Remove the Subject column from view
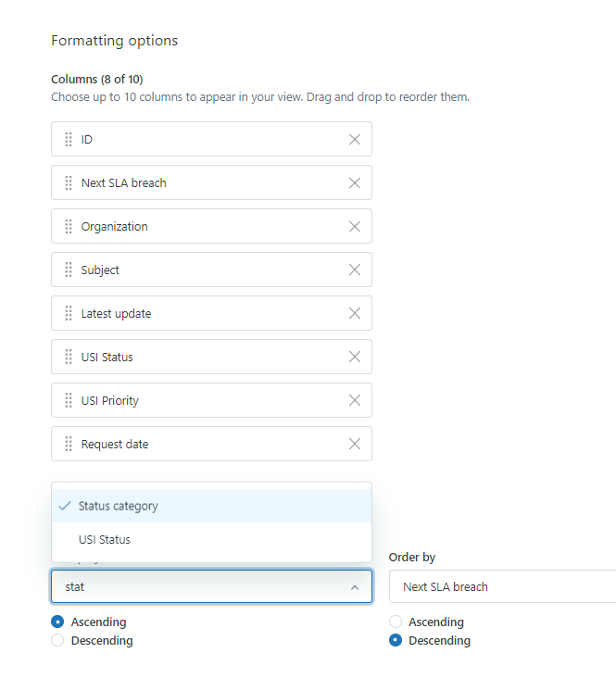 (354, 270)
